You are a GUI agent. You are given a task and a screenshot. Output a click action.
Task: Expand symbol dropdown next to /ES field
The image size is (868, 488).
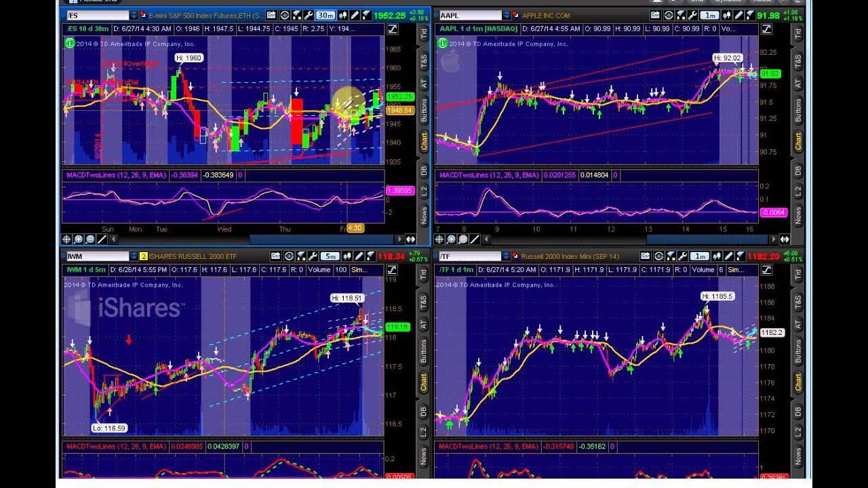pyautogui.click(x=134, y=15)
